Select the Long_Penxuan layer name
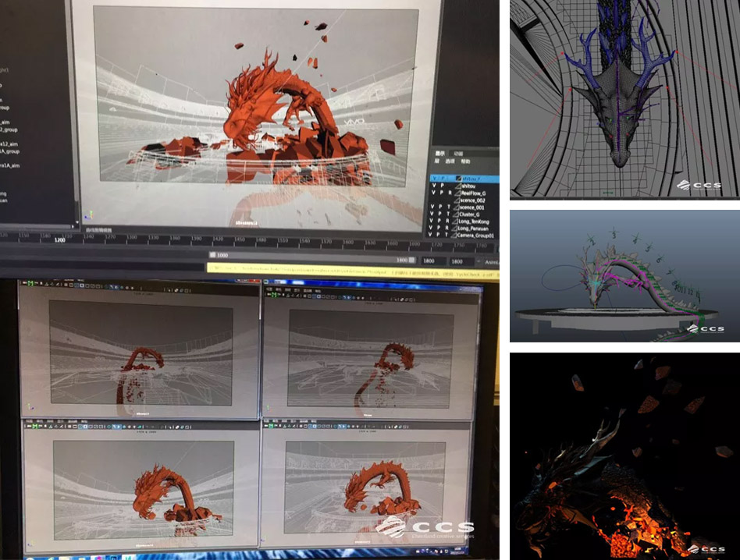 (x=473, y=229)
